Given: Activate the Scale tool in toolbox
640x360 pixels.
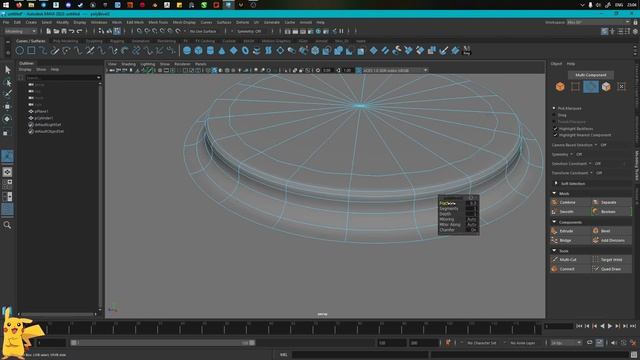Looking at the screenshot, I should pos(7,132).
